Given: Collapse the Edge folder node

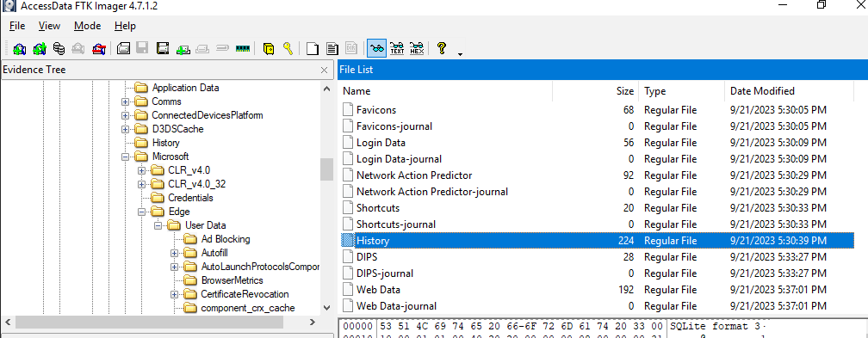Looking at the screenshot, I should [142, 212].
